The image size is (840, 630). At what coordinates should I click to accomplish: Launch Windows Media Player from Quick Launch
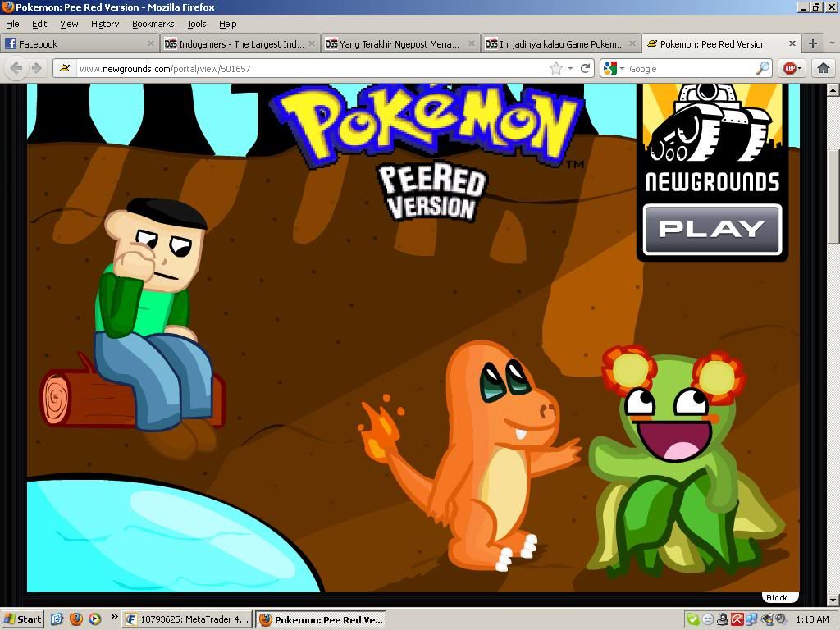pos(94,619)
